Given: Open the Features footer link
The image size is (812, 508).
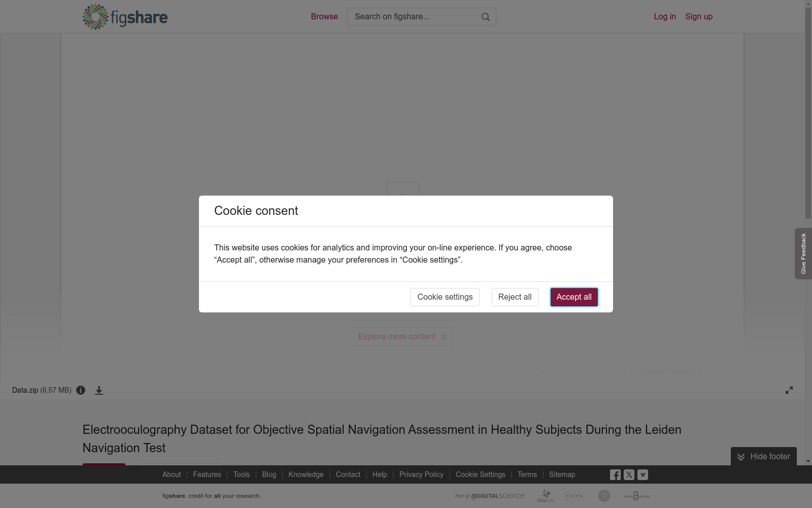Looking at the screenshot, I should pos(207,474).
